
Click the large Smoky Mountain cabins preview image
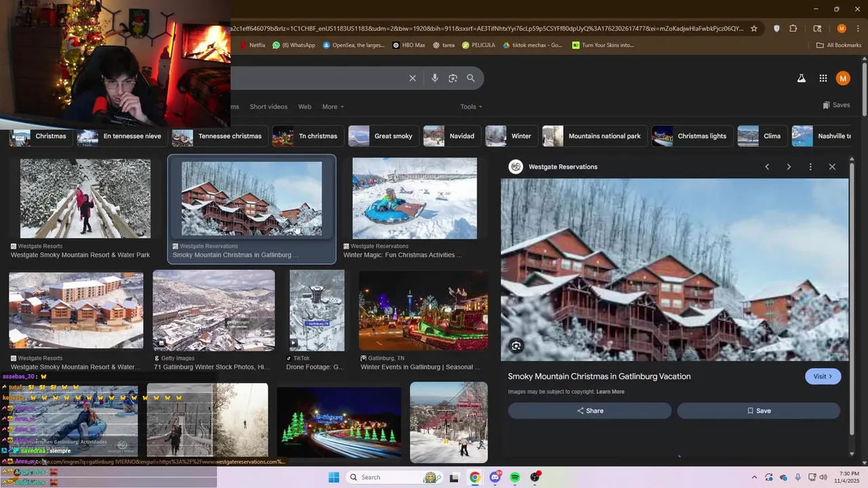(x=675, y=270)
